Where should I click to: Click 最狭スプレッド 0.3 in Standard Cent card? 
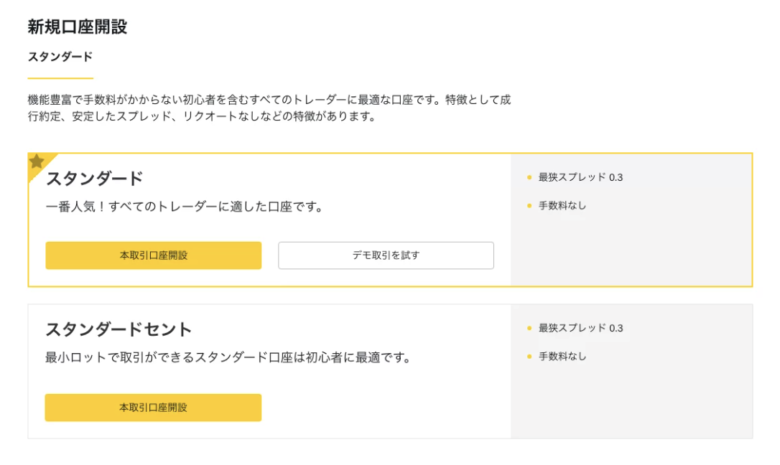[x=581, y=328]
